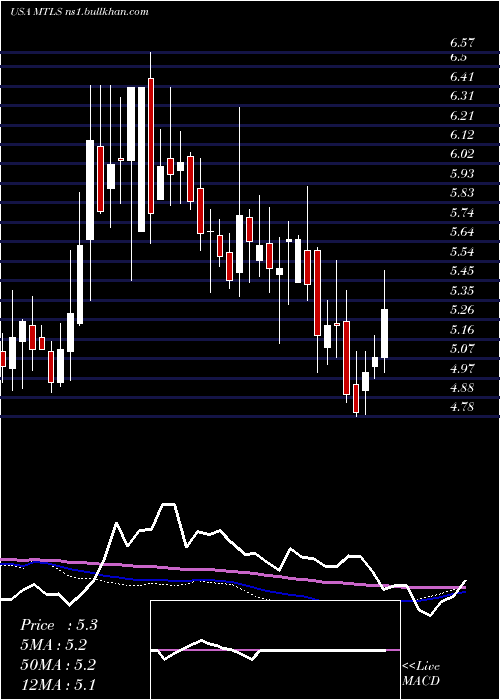Click the 4.88 price axis label
The image size is (500, 700).
coord(462,388)
